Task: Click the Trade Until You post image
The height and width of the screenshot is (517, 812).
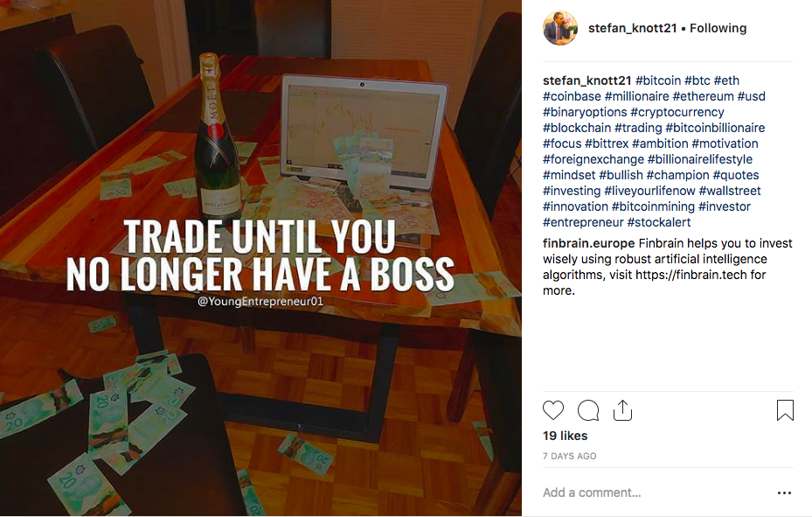Action: coord(260,258)
